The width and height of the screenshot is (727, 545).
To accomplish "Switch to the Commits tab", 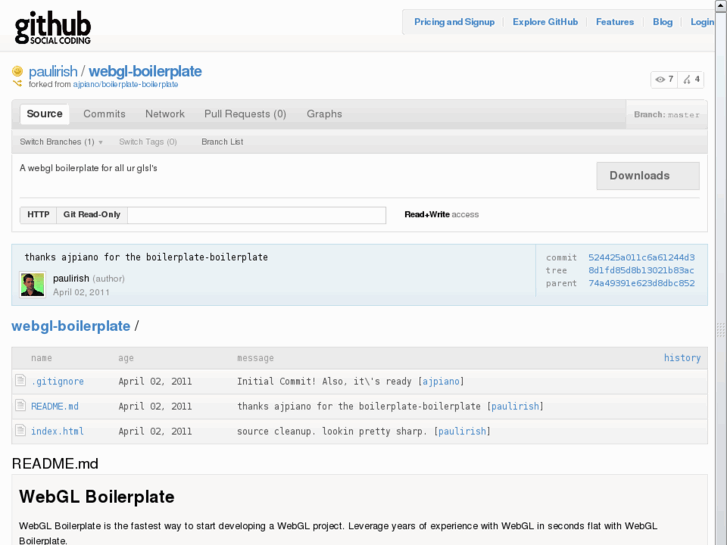I will click(104, 114).
